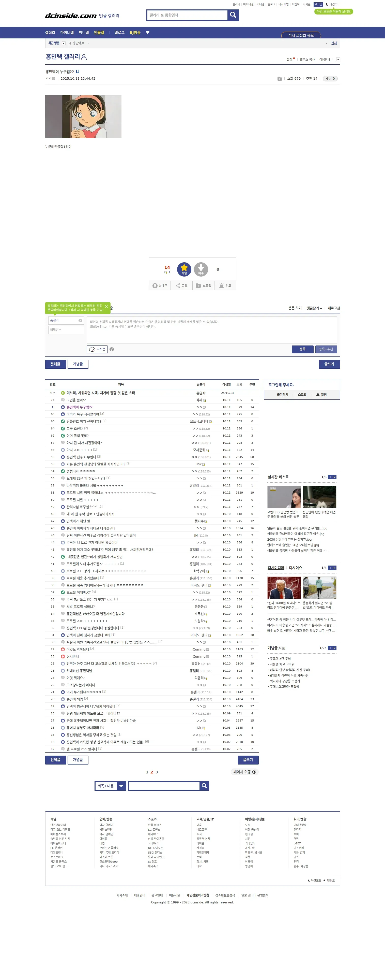Click the anime girl image in the post
The width and height of the screenshot is (385, 980).
[83, 117]
